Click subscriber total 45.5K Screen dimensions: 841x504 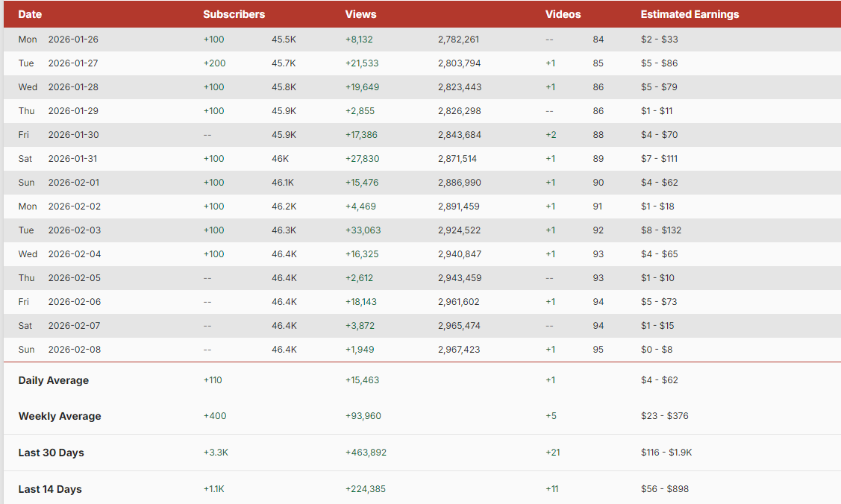coord(284,39)
